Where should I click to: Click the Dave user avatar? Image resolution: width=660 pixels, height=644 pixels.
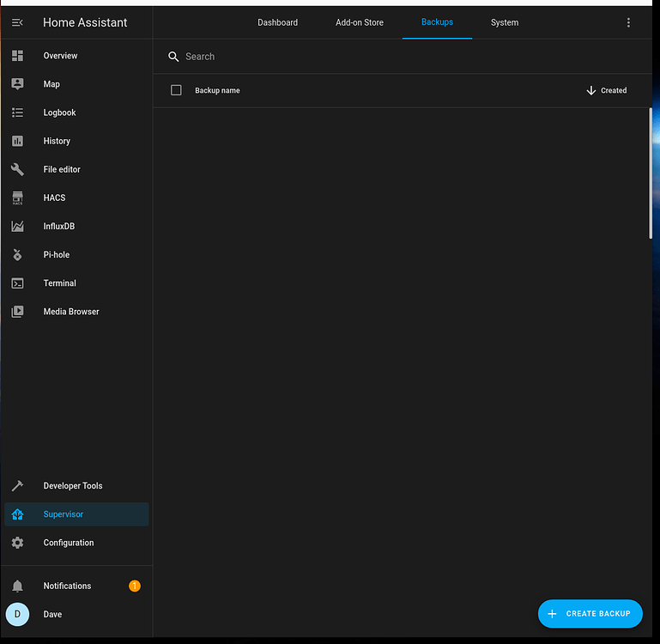(17, 614)
